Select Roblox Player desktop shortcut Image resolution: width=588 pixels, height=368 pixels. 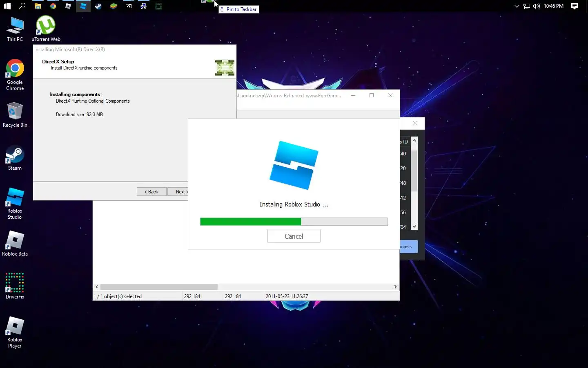tap(15, 332)
